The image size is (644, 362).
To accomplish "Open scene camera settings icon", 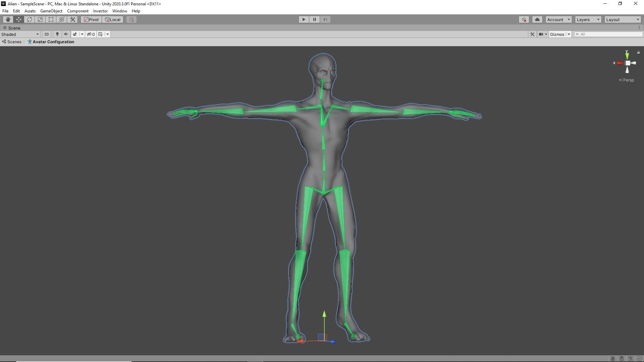I will [541, 34].
